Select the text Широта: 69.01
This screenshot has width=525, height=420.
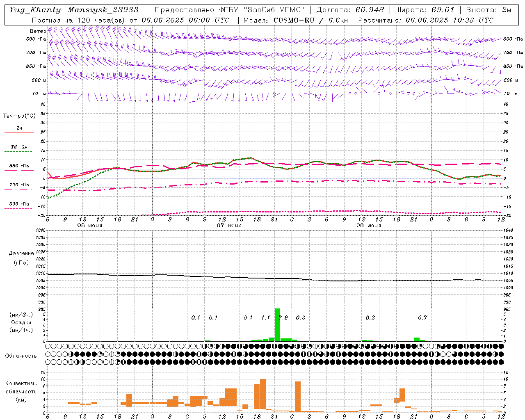pos(425,10)
